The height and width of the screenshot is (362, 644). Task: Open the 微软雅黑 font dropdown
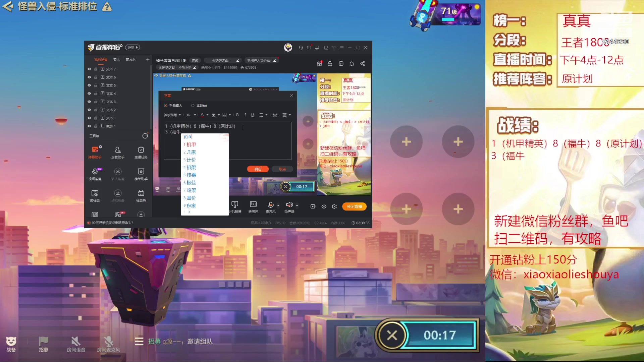(x=172, y=115)
